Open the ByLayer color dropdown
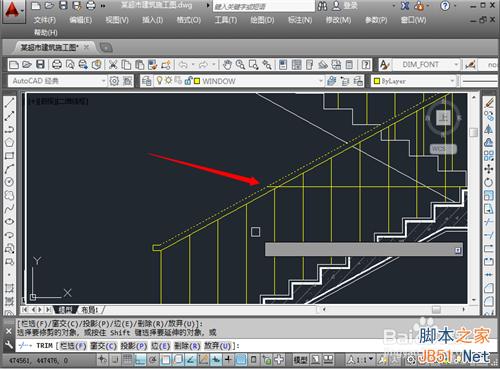The image size is (500, 370). click(452, 81)
